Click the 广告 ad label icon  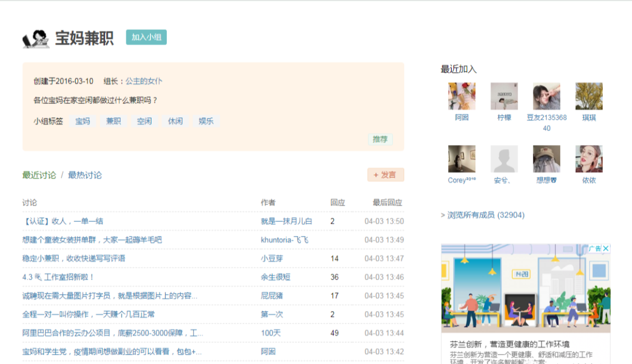coord(594,248)
